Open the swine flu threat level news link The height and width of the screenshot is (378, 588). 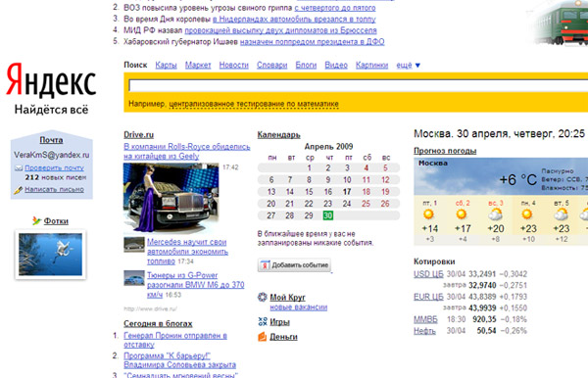pos(335,8)
